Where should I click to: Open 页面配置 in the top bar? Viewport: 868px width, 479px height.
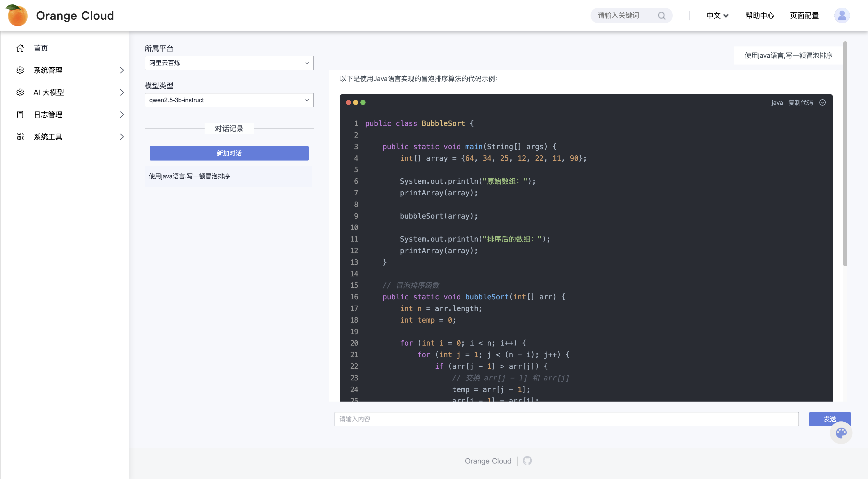coord(804,15)
